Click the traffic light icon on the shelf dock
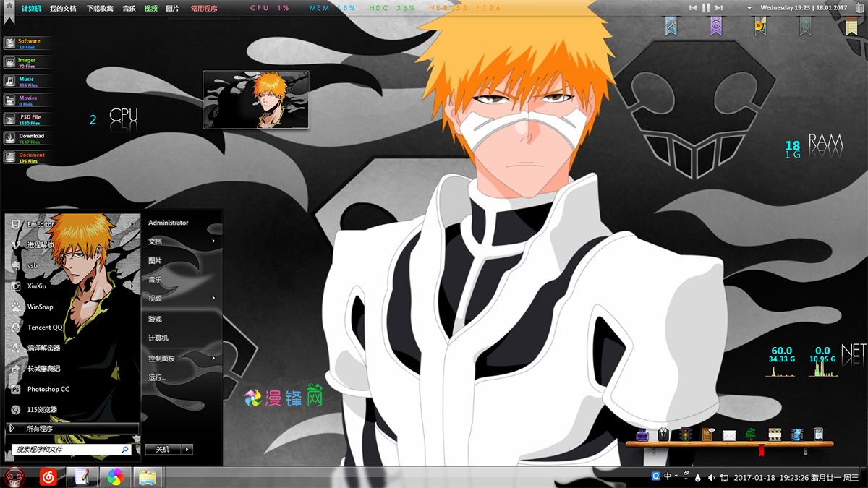The width and height of the screenshot is (868, 488). tap(685, 435)
